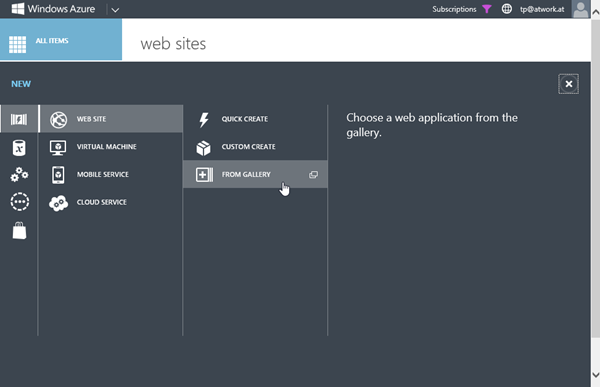Select the All Items grid icon

(x=18, y=44)
